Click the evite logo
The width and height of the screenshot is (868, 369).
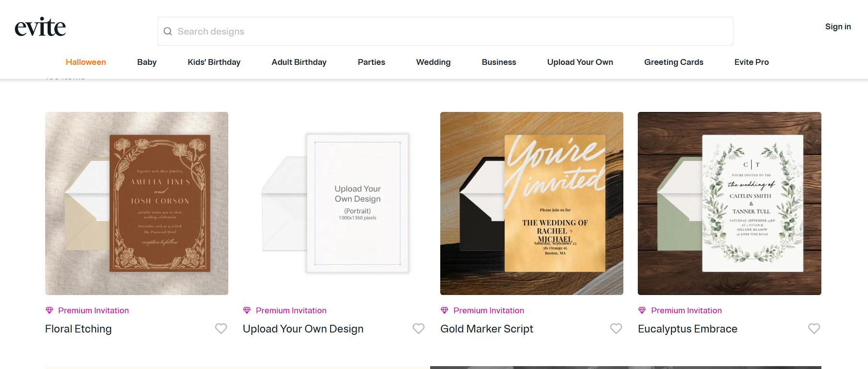[x=40, y=27]
